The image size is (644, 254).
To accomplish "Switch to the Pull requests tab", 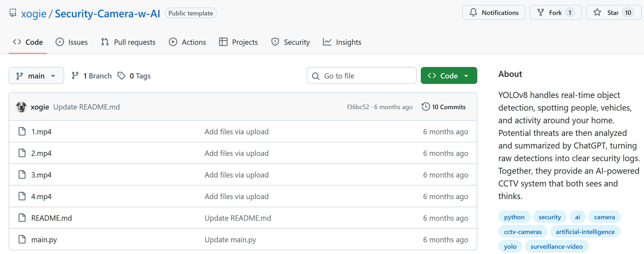I will click(128, 42).
